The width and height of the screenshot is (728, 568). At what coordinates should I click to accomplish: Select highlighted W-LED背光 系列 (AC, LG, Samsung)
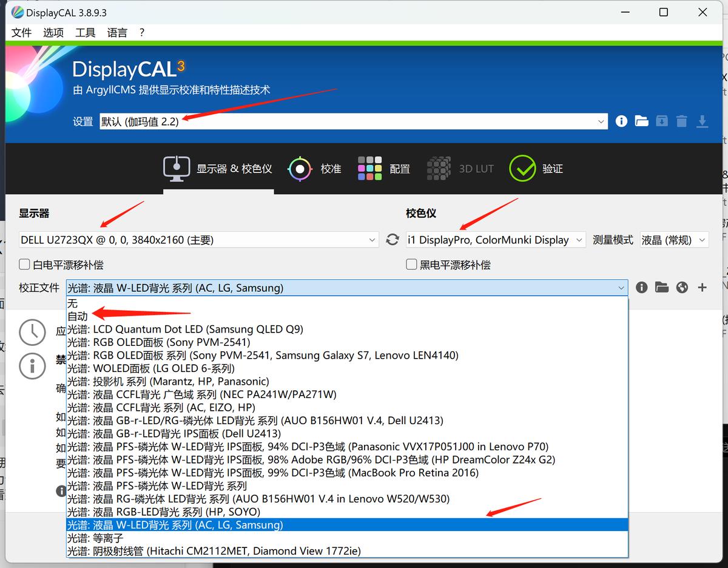347,525
